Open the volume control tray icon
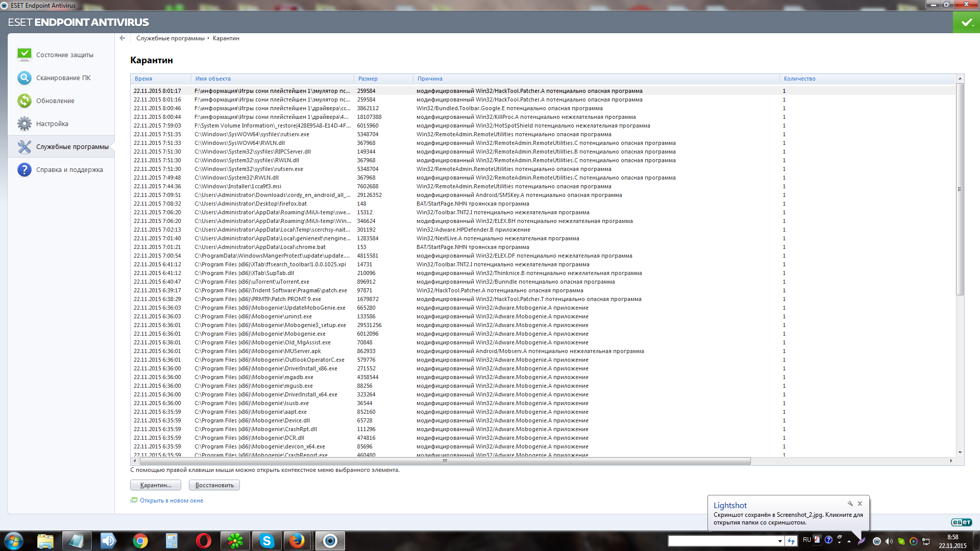Viewport: 980px width, 551px height. click(x=889, y=541)
